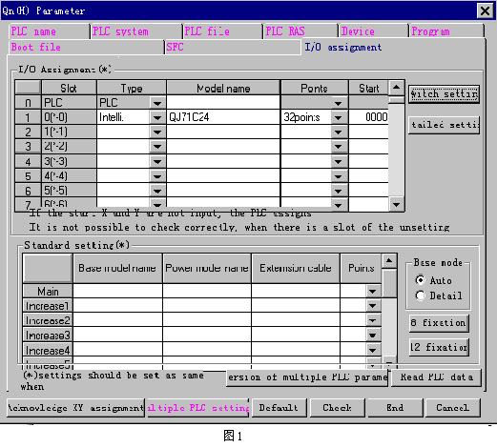The height and width of the screenshot is (448, 497).
Task: Click the I/O Assignment table scroll-down arrow
Action: click(x=396, y=204)
